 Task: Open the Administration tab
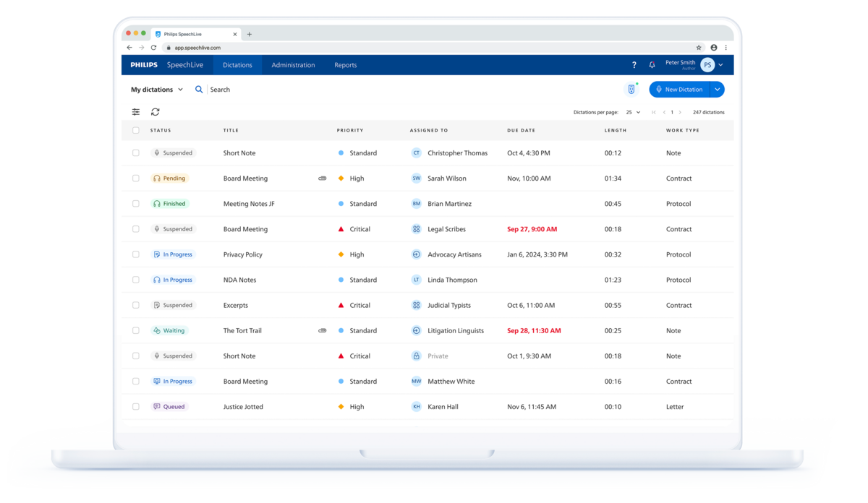coord(293,65)
